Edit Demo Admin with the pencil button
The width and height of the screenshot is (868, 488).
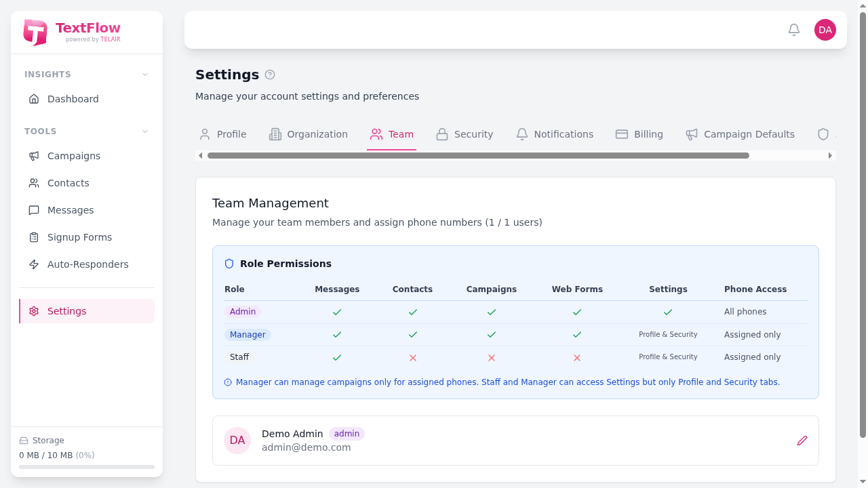click(x=802, y=441)
